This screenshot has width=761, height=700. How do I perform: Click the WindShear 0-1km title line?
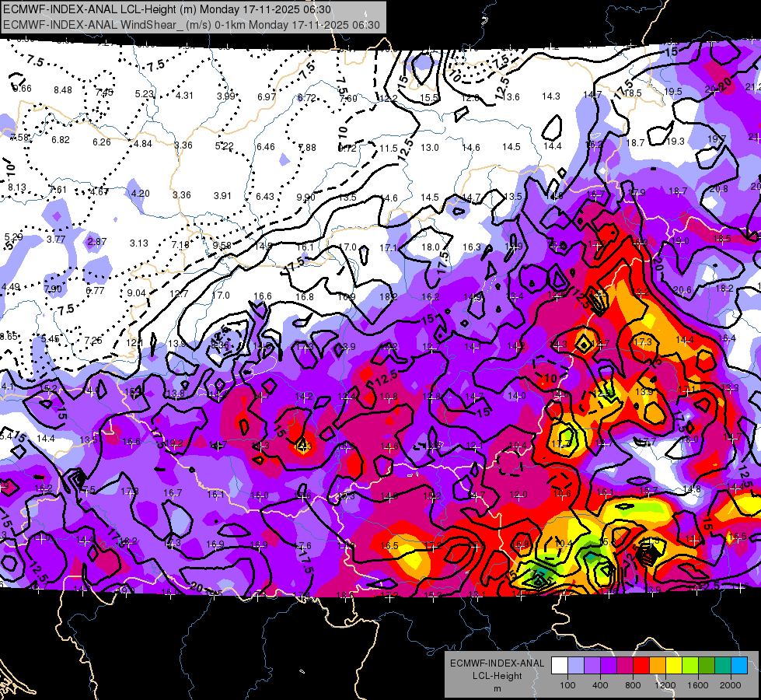point(191,25)
